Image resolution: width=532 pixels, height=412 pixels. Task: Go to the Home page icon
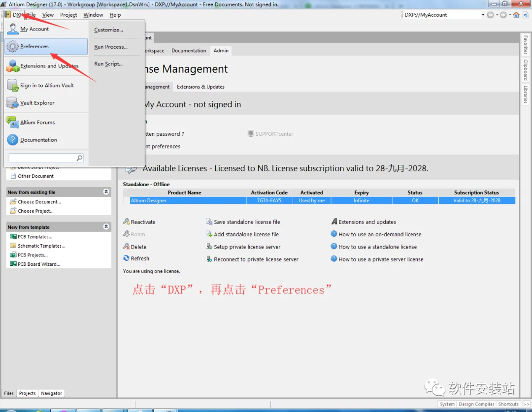pos(516,15)
